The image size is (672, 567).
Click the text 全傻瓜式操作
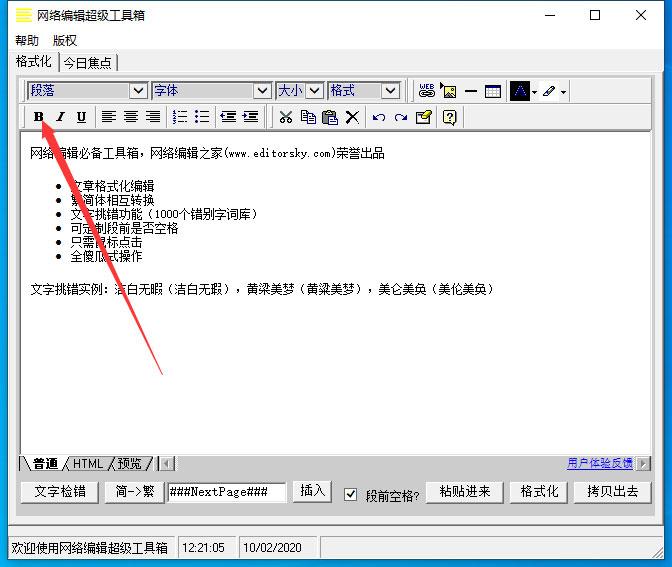coord(106,256)
